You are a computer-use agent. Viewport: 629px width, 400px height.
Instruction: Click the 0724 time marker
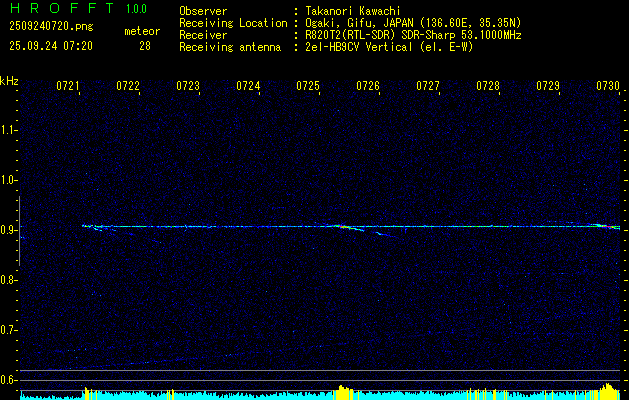[x=248, y=86]
